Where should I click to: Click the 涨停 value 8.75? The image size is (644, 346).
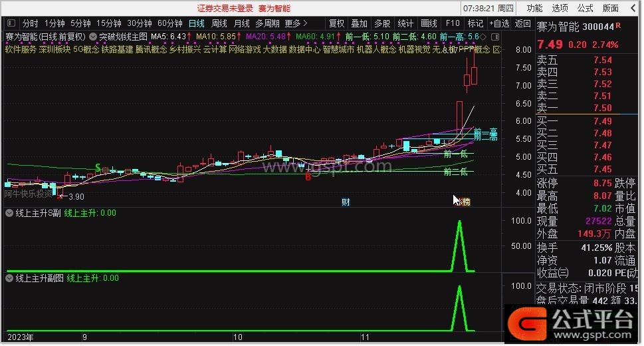[x=603, y=183]
